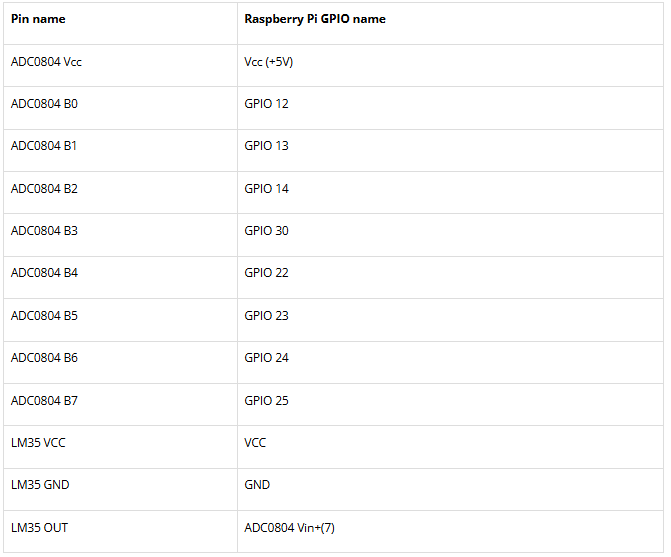Select the "ADC0804 Vcc" cell

[46, 61]
